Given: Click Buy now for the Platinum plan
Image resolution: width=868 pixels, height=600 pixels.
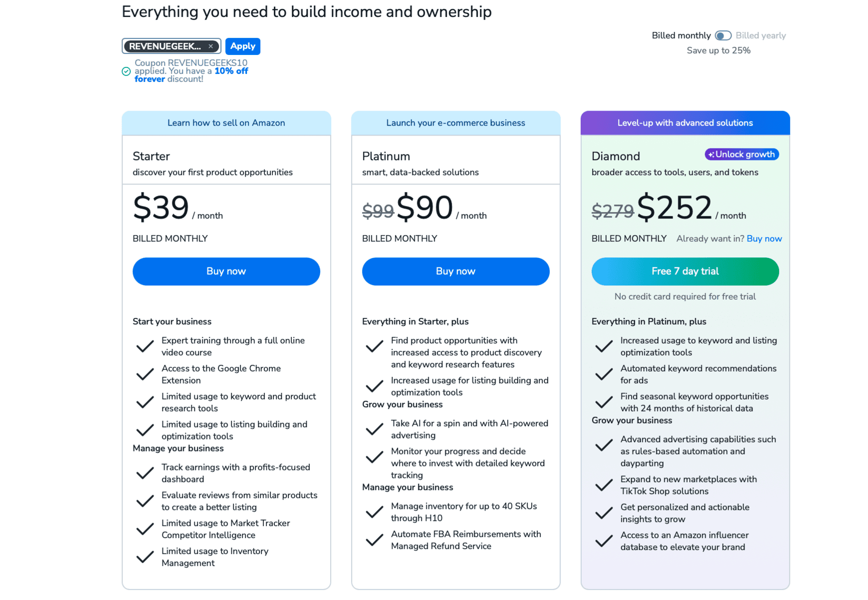Looking at the screenshot, I should point(455,271).
